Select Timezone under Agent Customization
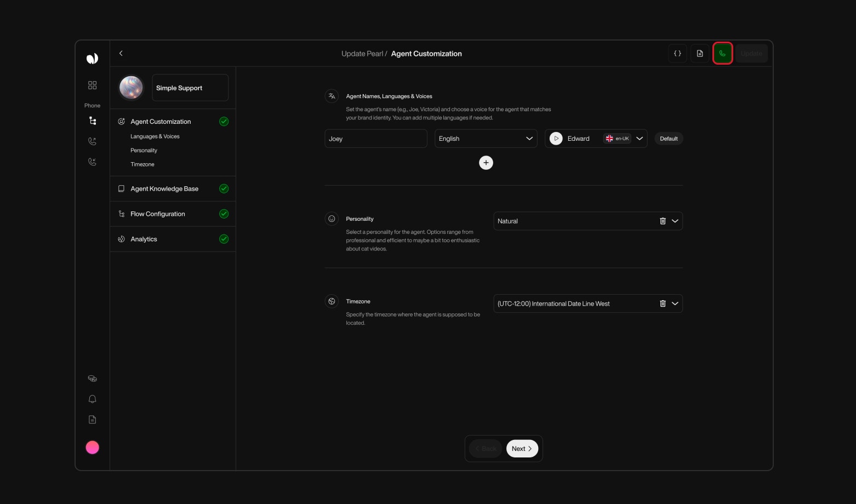 click(142, 164)
